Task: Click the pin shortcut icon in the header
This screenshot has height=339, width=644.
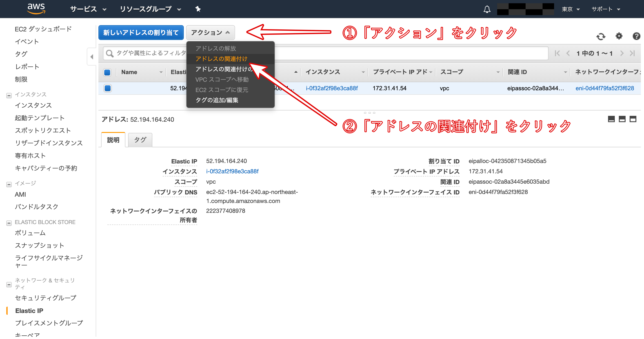Action: coord(198,9)
